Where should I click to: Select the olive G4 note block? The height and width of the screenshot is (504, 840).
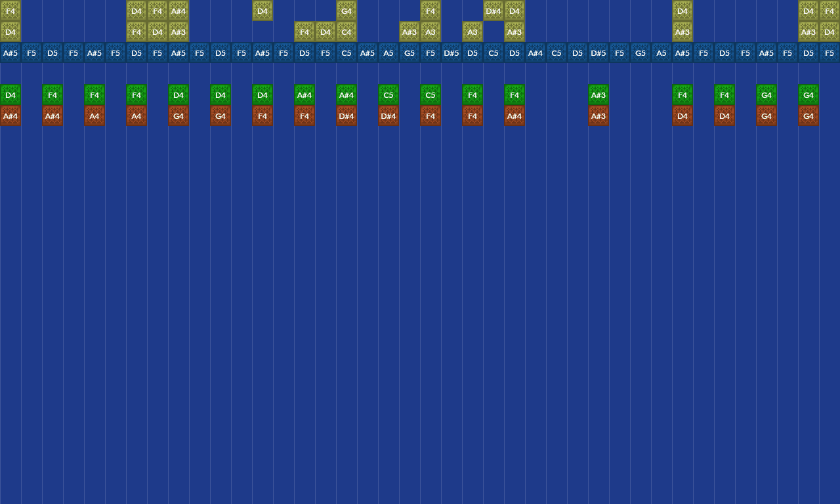pyautogui.click(x=346, y=10)
